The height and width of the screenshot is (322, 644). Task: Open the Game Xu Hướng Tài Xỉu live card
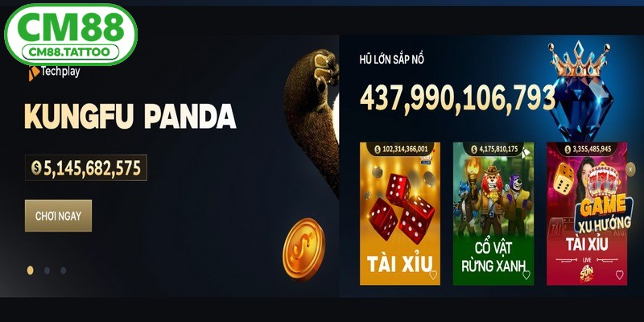(x=587, y=213)
